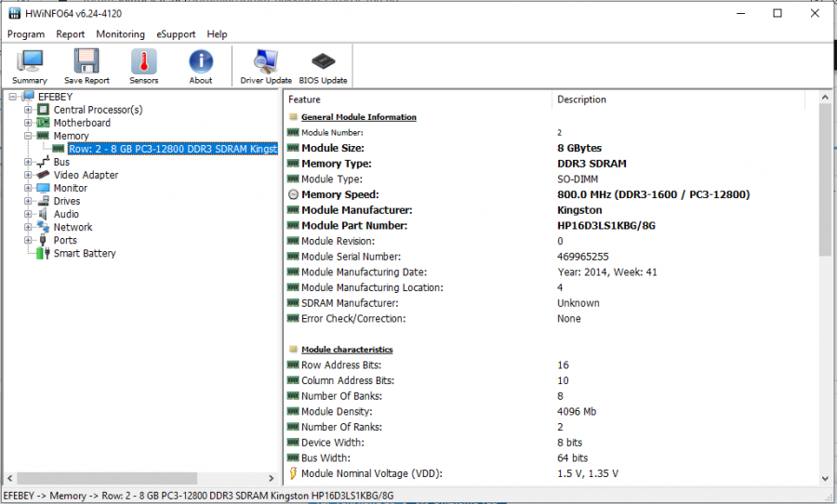
Task: Expand the Drives node
Action: [28, 201]
